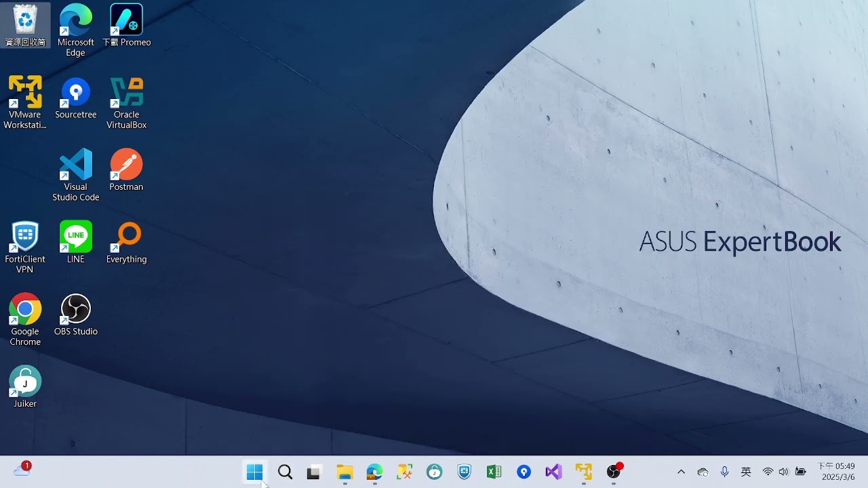The image size is (868, 488).
Task: Select the Oracle VirtualBox desktop shortcut
Action: coord(127,103)
